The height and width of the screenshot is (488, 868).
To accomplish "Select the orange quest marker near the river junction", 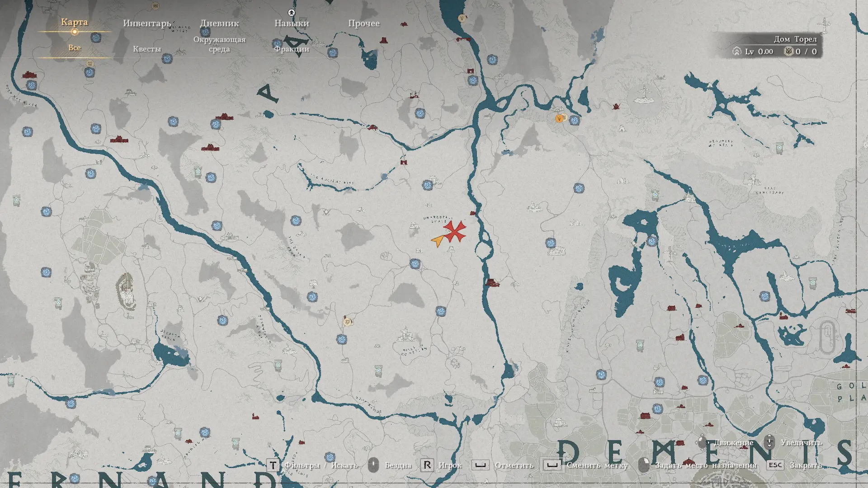I will (560, 118).
